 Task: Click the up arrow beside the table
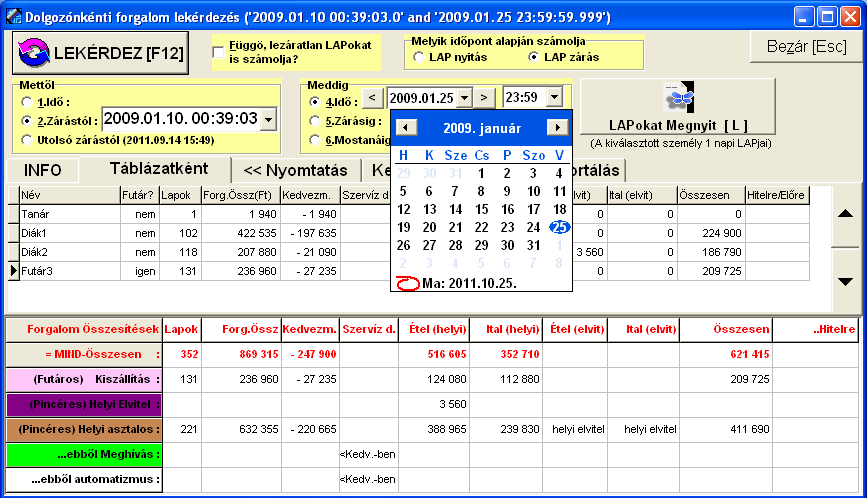pyautogui.click(x=845, y=214)
